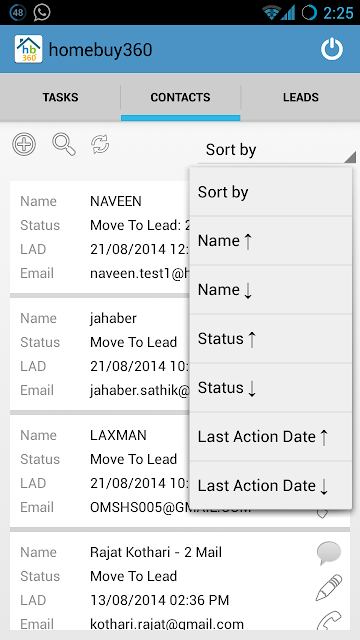360x640 pixels.
Task: Select the Sort by header item in list
Action: pos(271,192)
